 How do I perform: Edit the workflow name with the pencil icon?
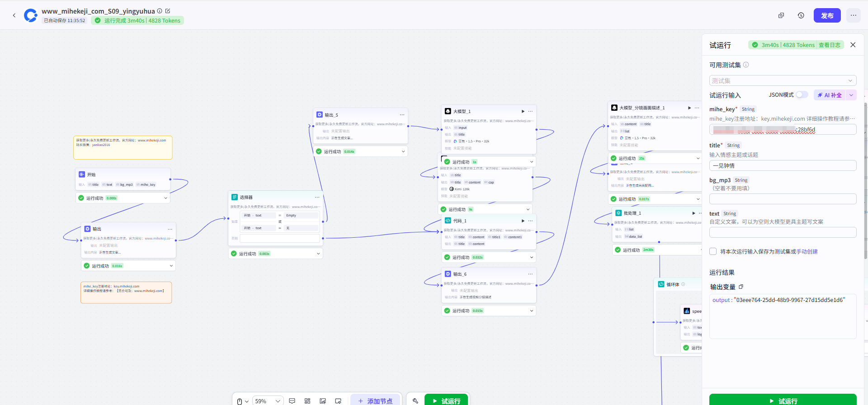click(168, 11)
